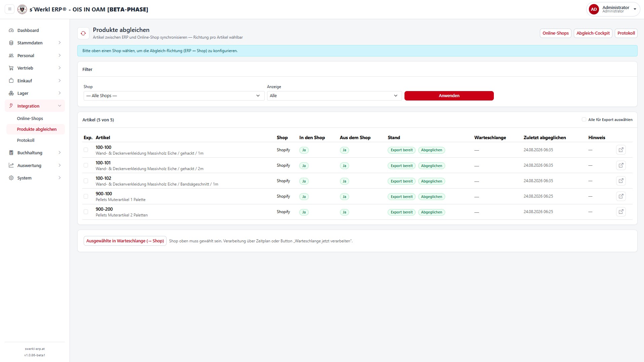Click the Auswertung chart icon

11,165
